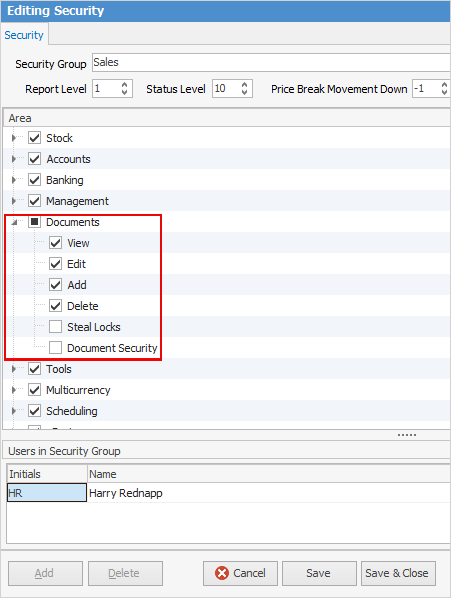Expand the Scheduling tree node
The height and width of the screenshot is (598, 451).
pos(14,411)
